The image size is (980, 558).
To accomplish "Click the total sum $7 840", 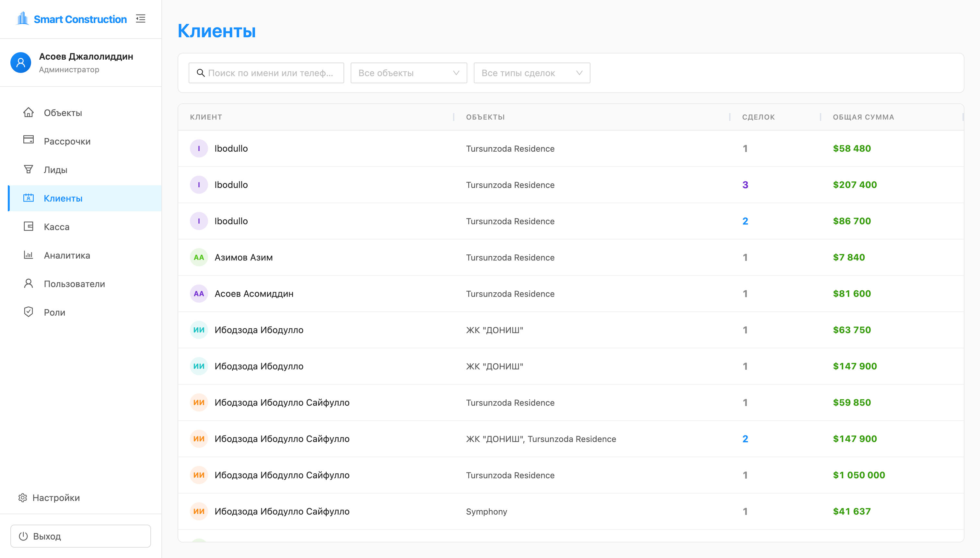I will coord(848,257).
